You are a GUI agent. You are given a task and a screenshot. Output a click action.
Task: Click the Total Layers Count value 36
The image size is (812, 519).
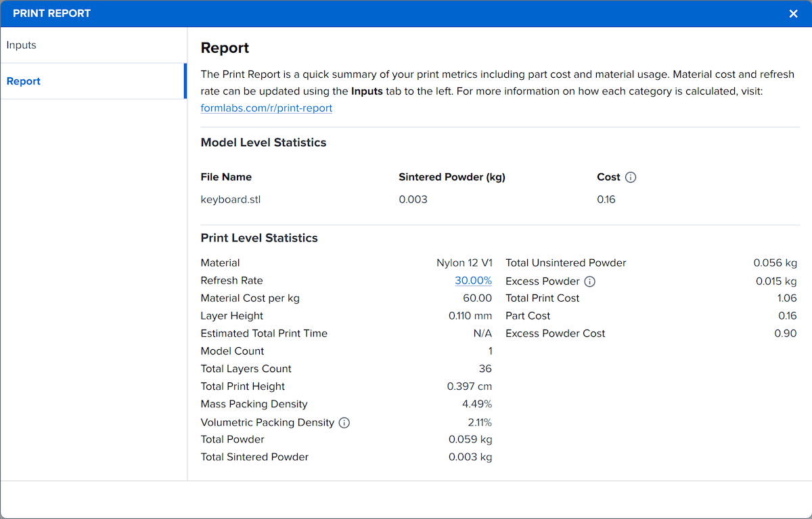tap(485, 369)
